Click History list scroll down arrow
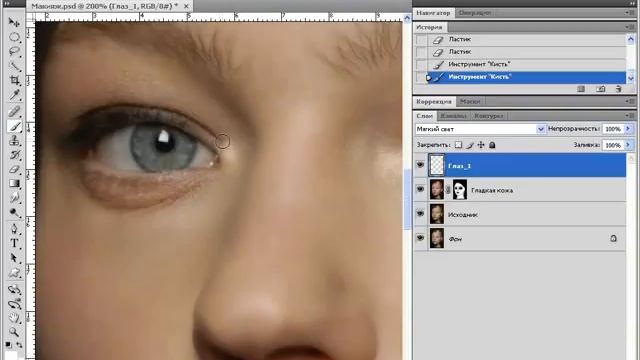 (631, 78)
